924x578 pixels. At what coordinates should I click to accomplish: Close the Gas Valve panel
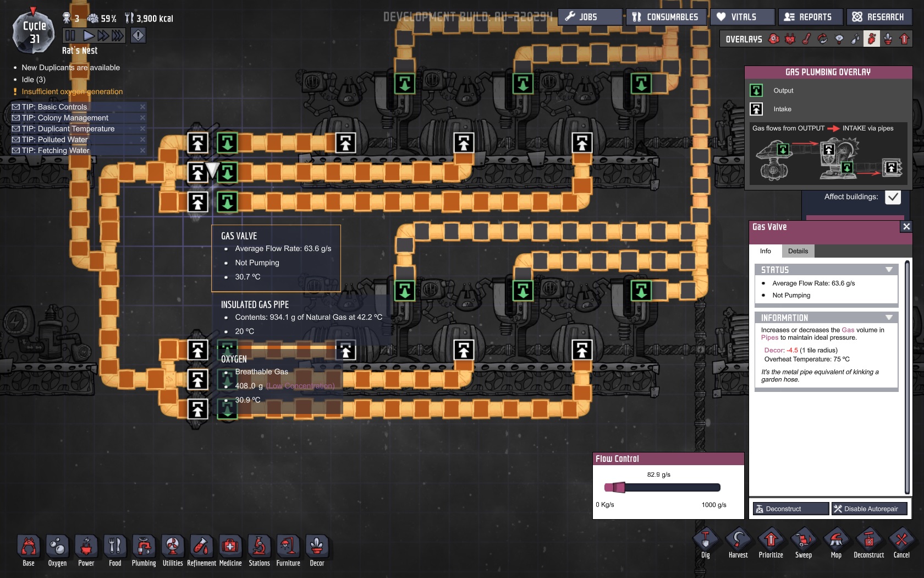pyautogui.click(x=906, y=226)
